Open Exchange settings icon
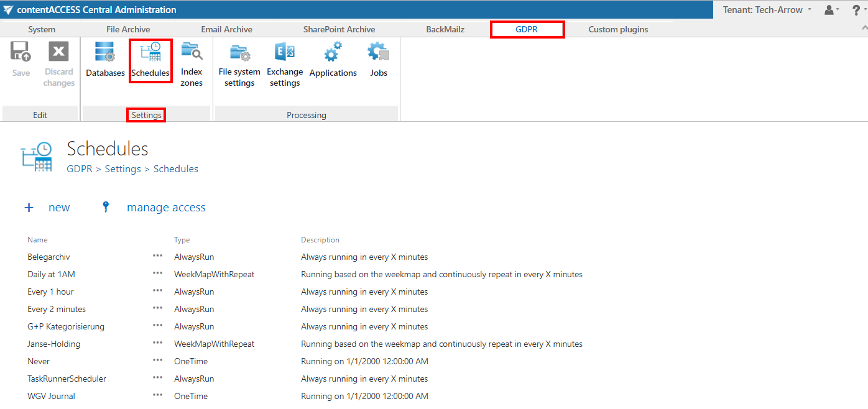Screen dimensions: 868x409 coord(285,64)
